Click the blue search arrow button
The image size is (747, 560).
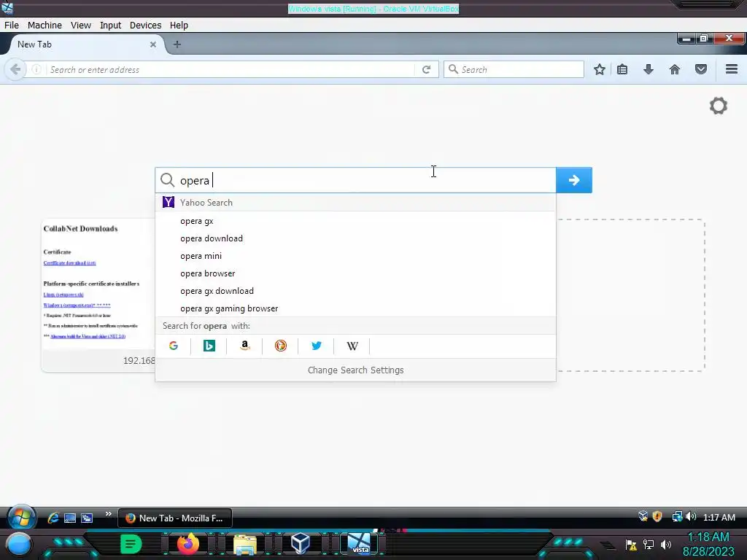(574, 180)
